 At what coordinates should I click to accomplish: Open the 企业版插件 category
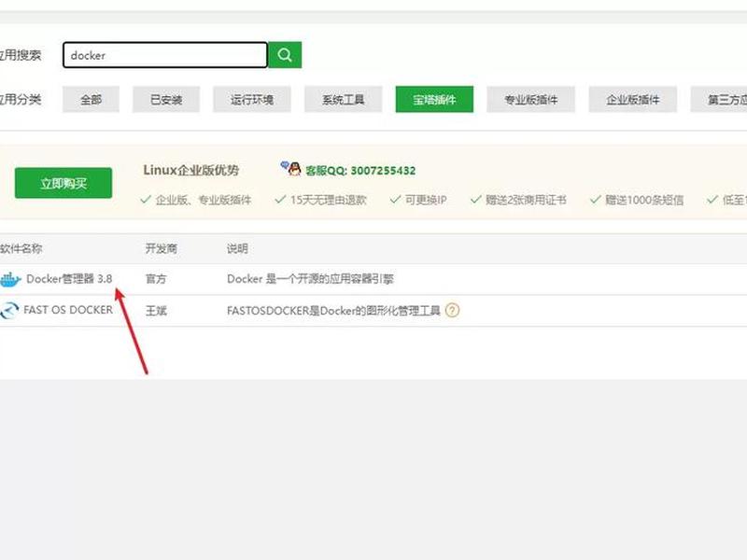coord(633,100)
